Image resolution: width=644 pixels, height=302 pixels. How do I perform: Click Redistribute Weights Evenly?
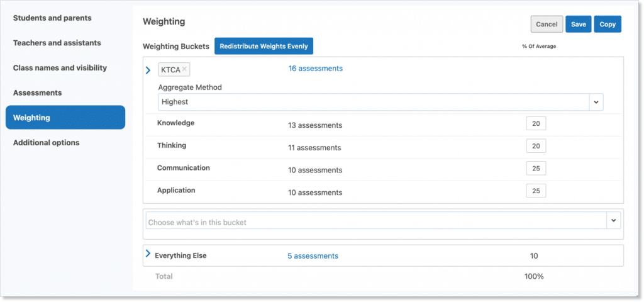[264, 47]
